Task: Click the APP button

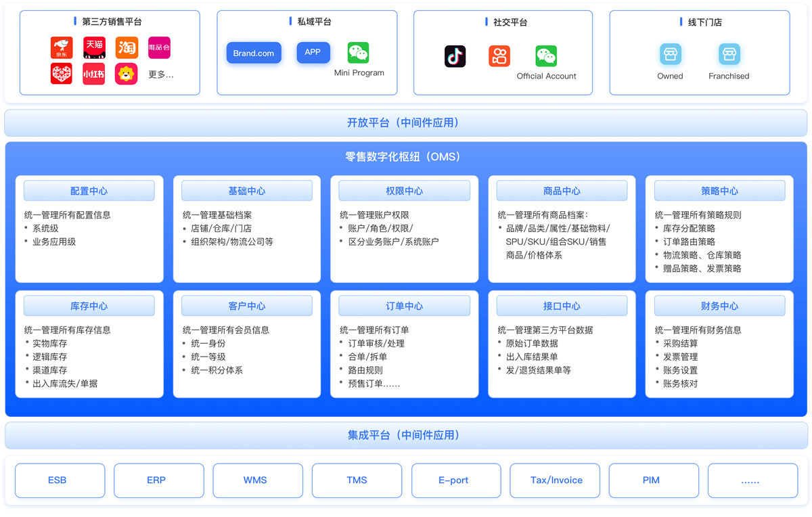Action: [x=313, y=52]
